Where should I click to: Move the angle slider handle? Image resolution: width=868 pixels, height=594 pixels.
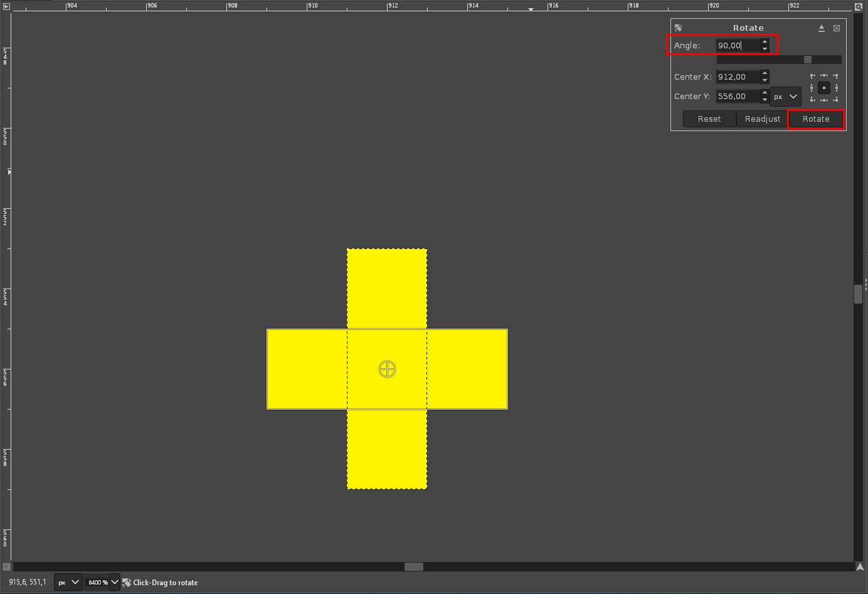pos(808,60)
